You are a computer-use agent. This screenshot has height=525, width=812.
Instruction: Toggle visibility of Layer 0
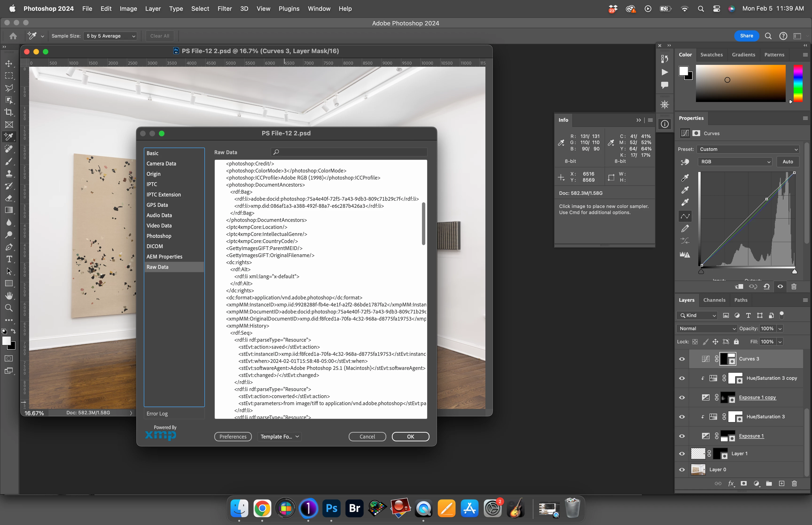(x=682, y=470)
